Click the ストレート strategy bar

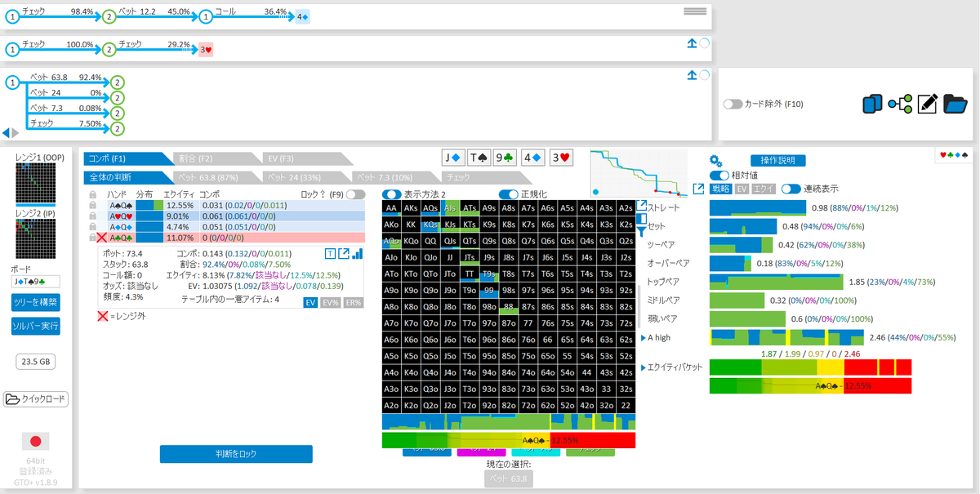click(758, 207)
